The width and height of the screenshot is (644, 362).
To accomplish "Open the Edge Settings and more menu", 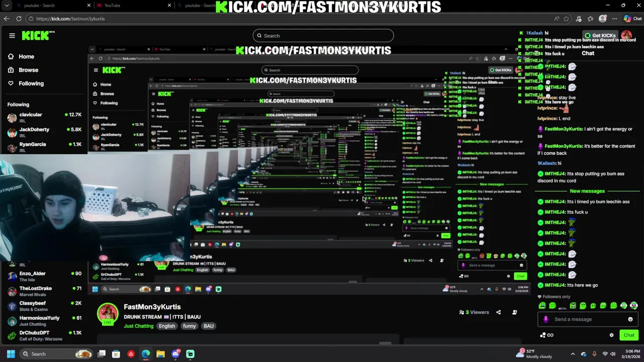I will (x=615, y=19).
